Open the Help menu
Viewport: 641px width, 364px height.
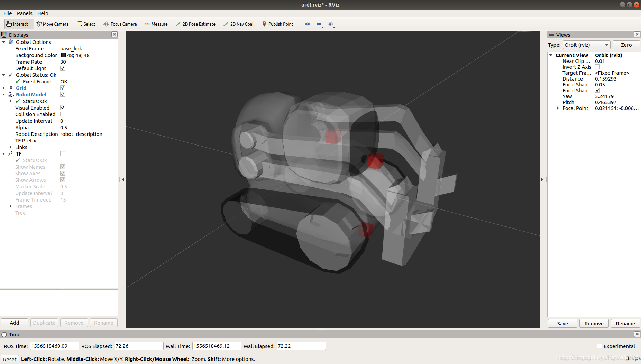(43, 13)
